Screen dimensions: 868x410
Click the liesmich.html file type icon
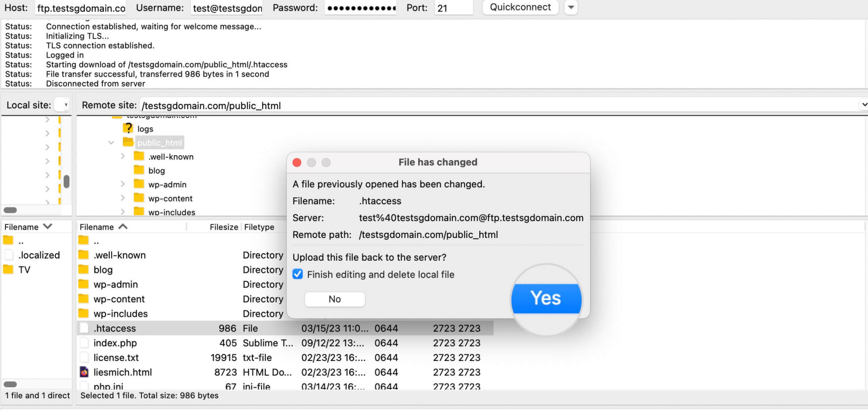(x=84, y=372)
